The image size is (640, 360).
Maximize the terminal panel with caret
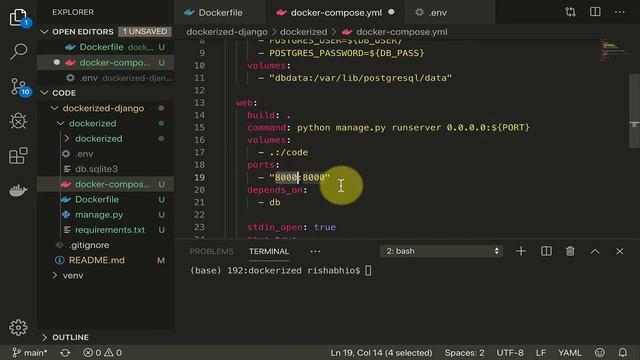(x=595, y=251)
